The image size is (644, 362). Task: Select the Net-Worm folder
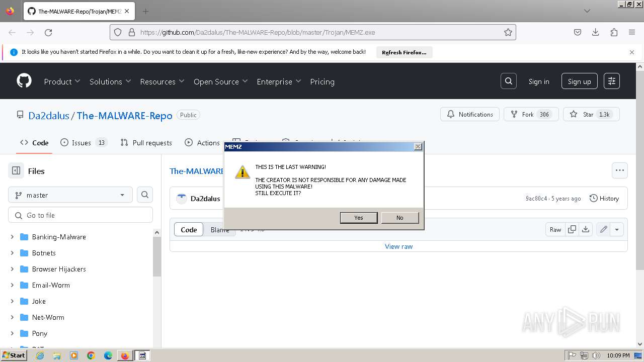point(48,317)
